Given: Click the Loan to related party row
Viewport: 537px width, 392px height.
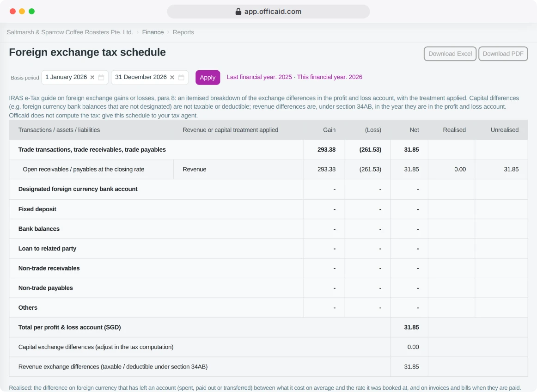Looking at the screenshot, I should (268, 248).
